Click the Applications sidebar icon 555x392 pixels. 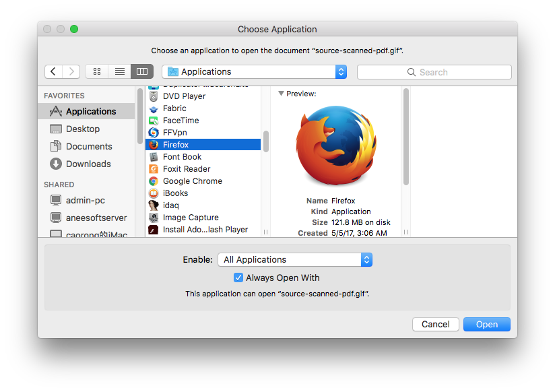click(x=56, y=111)
